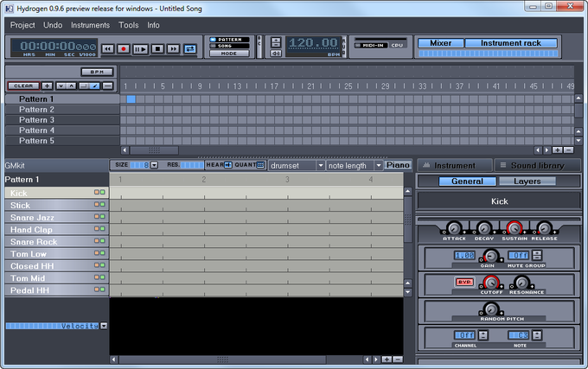Click the play/pause transport button

(x=140, y=48)
